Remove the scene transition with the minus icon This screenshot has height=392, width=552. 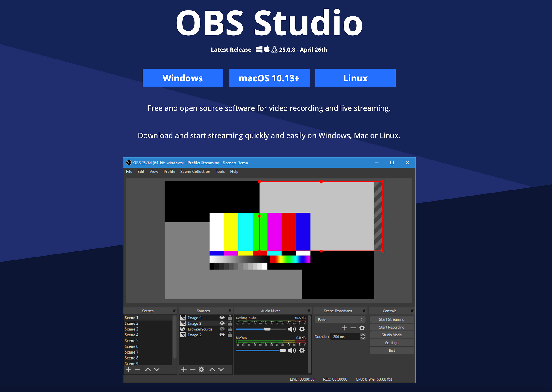tap(353, 328)
